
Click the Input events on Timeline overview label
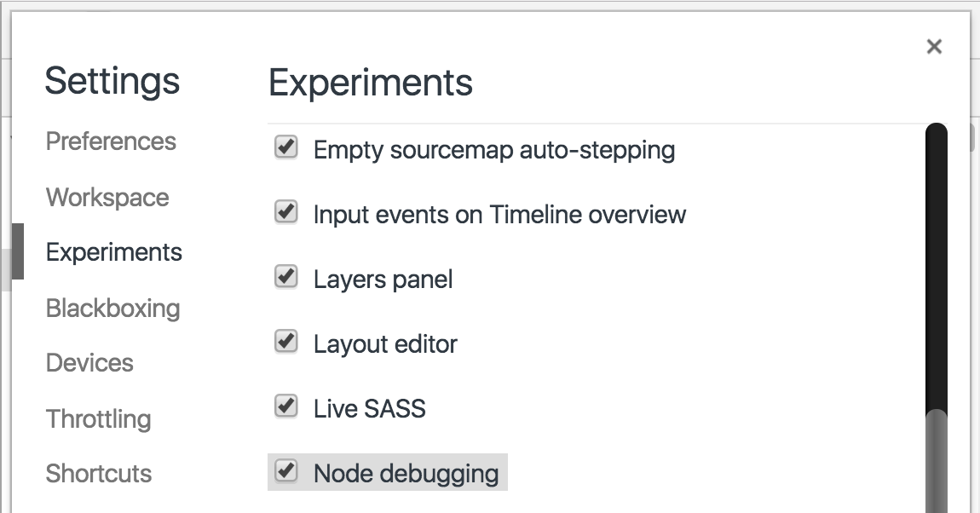tap(499, 215)
